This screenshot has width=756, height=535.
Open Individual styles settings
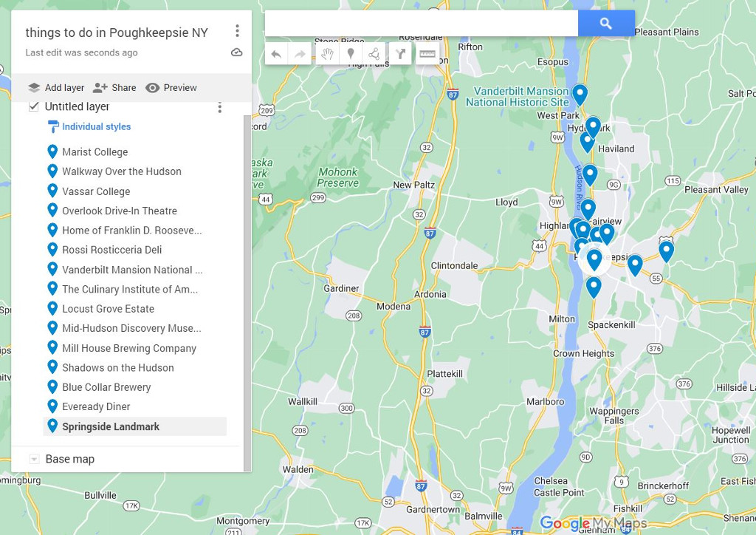(x=96, y=127)
